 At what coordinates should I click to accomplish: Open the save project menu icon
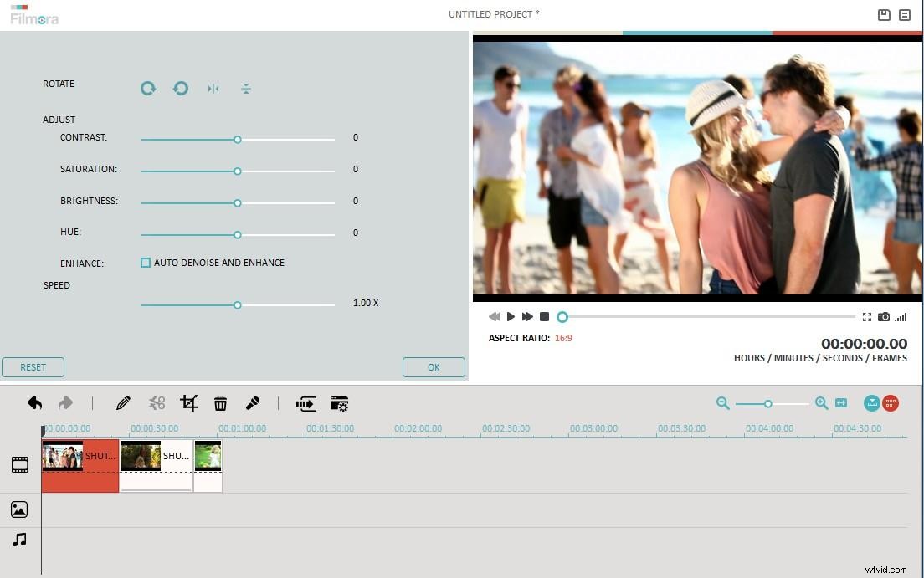[884, 14]
